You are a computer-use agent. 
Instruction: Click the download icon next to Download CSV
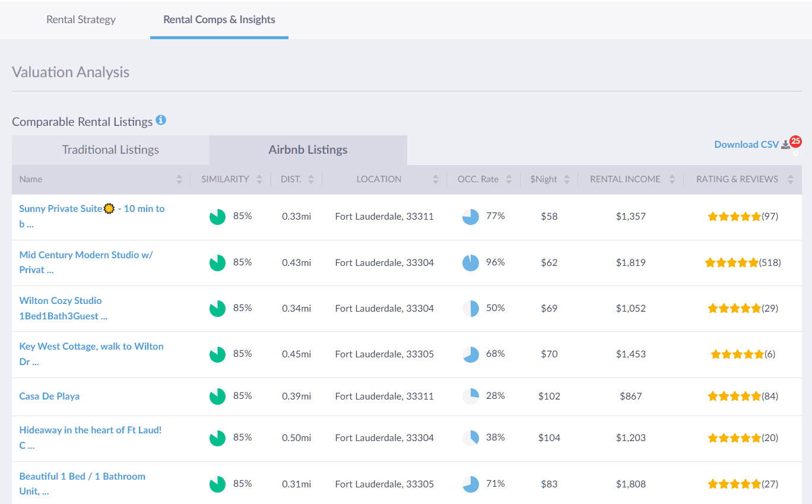[786, 144]
